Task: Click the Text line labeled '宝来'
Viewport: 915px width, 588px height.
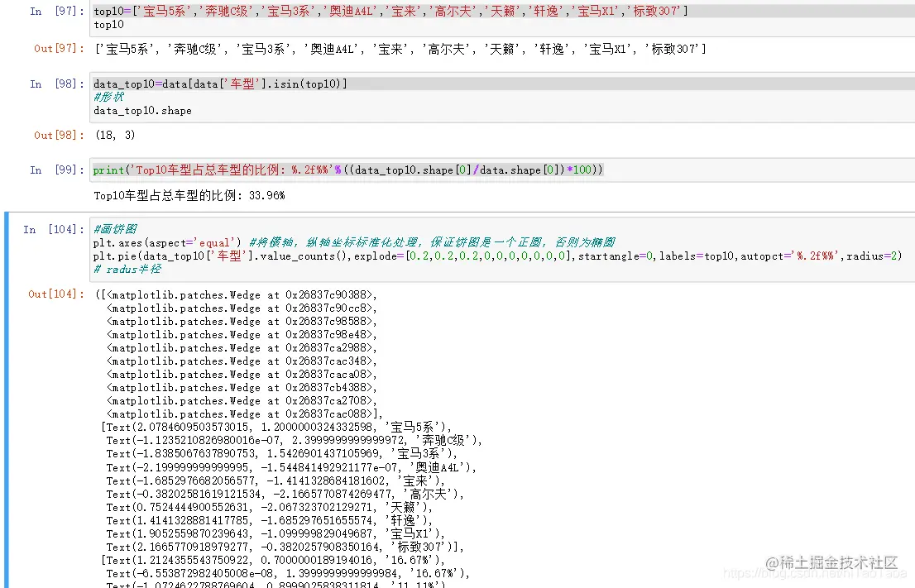Action: tap(276, 480)
